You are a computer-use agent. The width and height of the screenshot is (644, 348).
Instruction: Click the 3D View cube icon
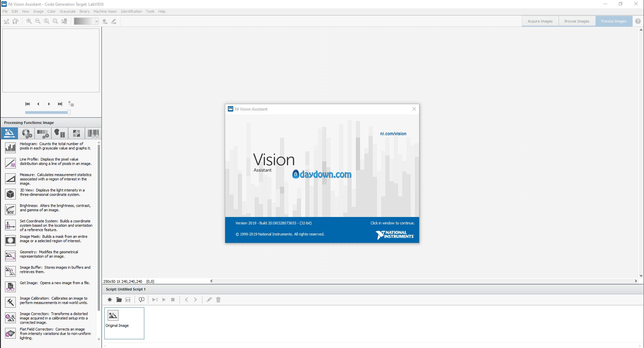10,194
